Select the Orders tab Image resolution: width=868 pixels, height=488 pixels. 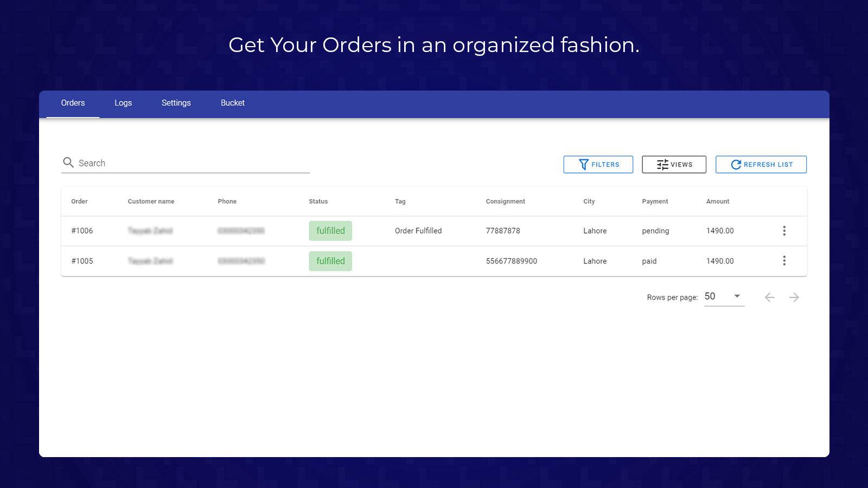73,103
